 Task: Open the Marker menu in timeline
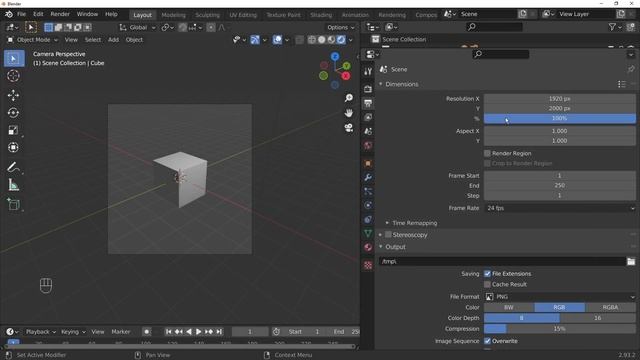pyautogui.click(x=121, y=332)
